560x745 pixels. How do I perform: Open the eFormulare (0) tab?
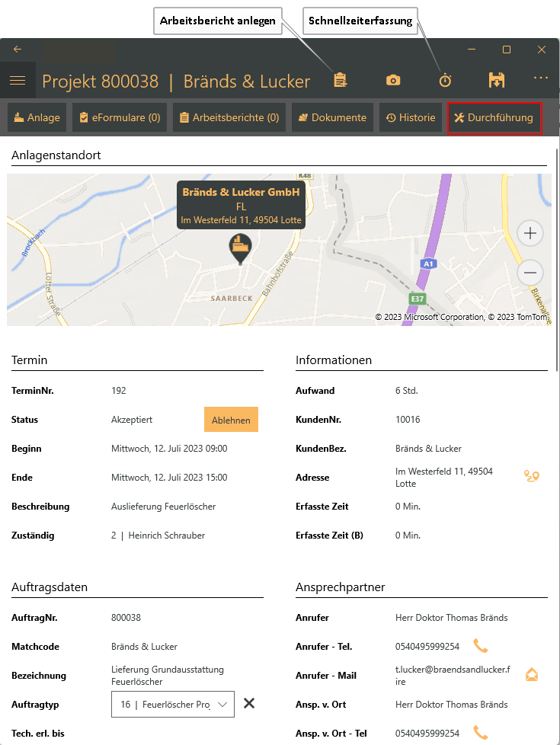pos(120,117)
